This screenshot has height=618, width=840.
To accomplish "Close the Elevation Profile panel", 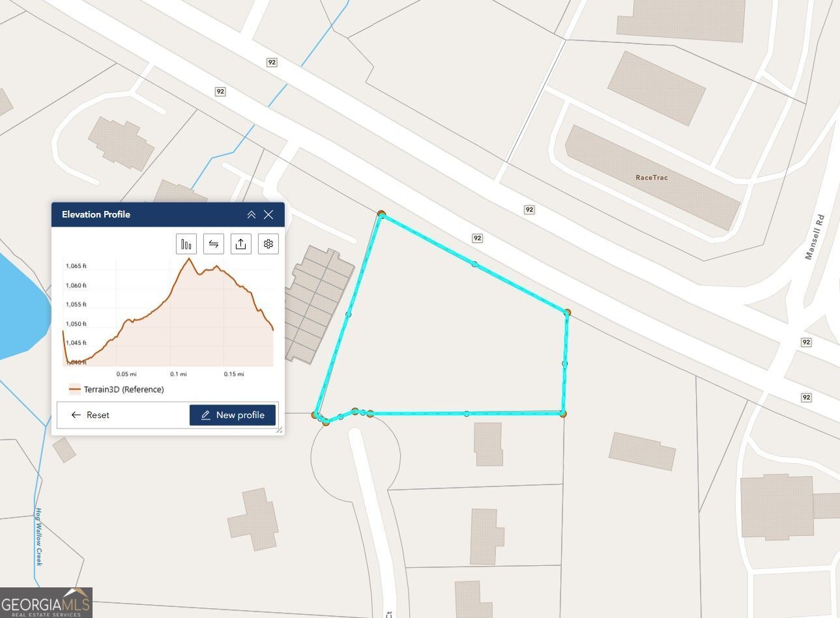I will [268, 215].
